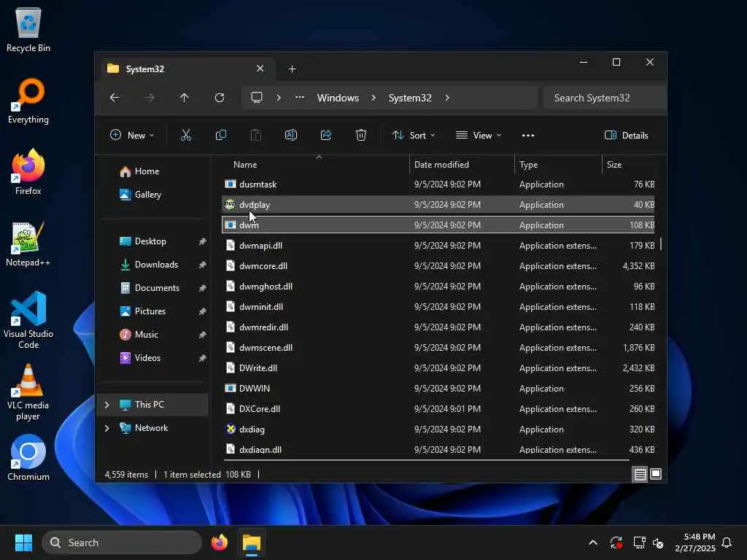
Task: Click chevron after System32 in breadcrumb
Action: click(447, 98)
